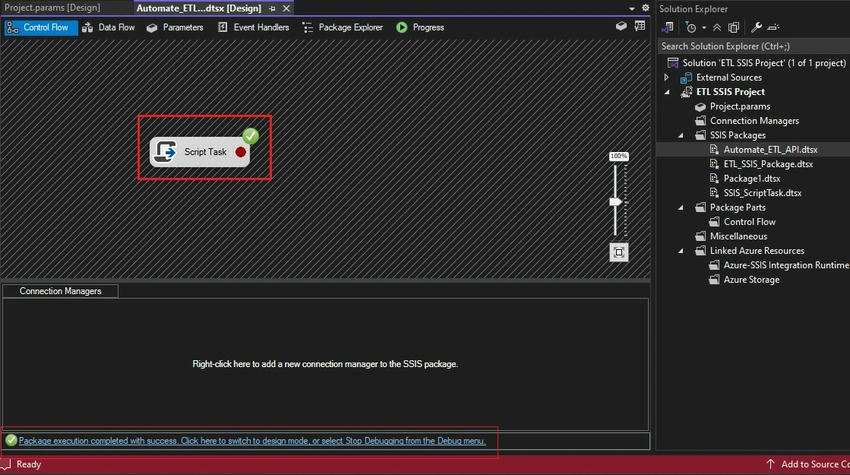This screenshot has width=850, height=475.
Task: Select the SSIS Packages folder
Action: 738,136
